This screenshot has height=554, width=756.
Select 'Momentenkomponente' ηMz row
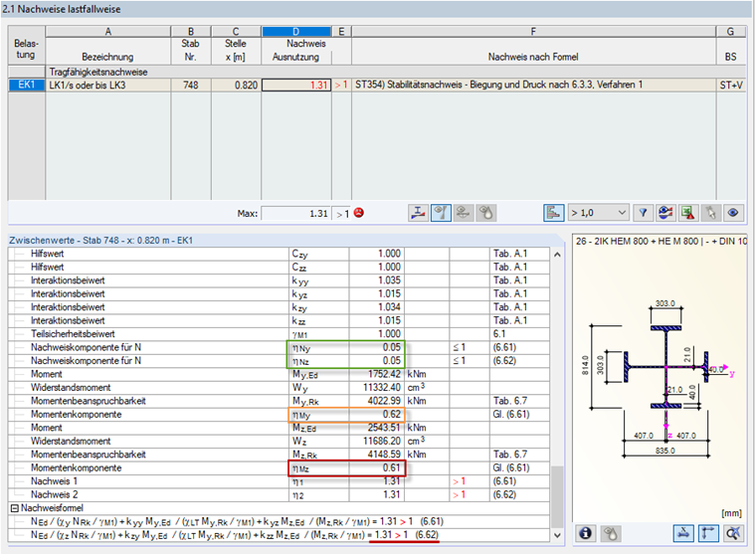pyautogui.click(x=279, y=468)
